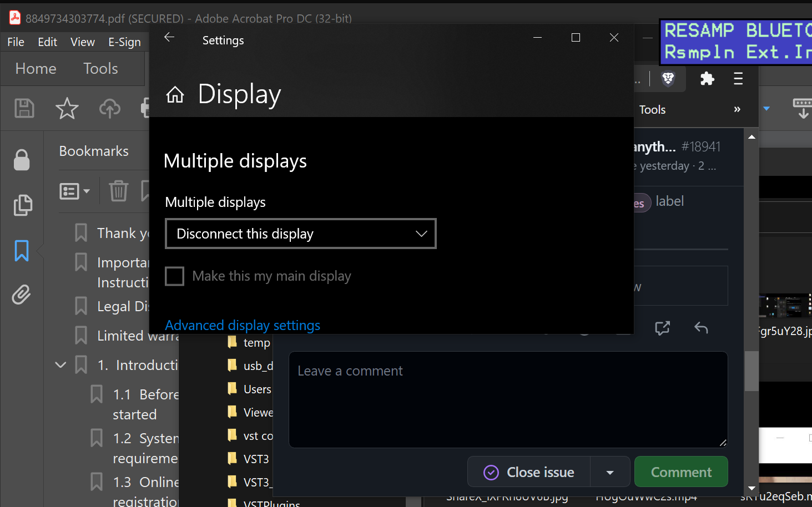Submit with the green Comment button
Image resolution: width=812 pixels, height=507 pixels.
pyautogui.click(x=680, y=471)
